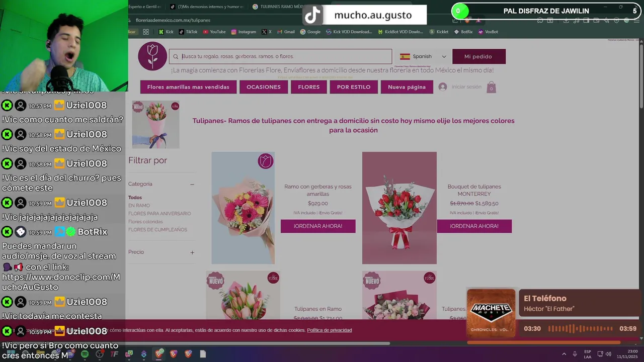
Task: Open the gerberas and roses bouquet image
Action: (243, 208)
